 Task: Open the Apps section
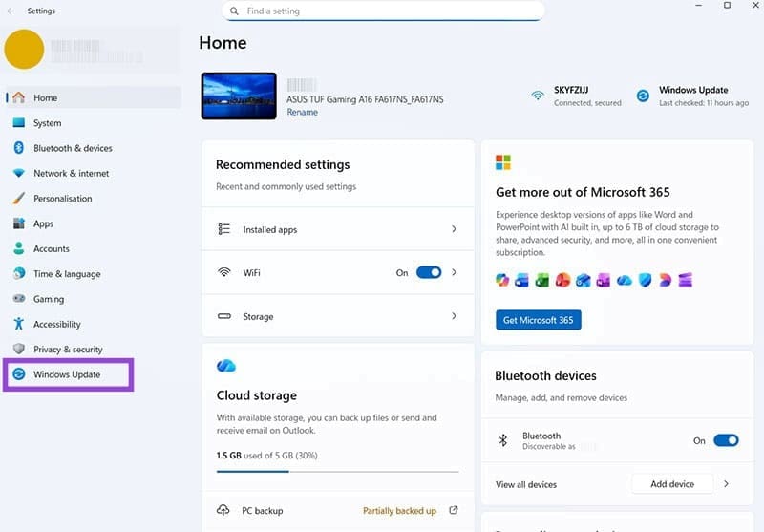pos(94,223)
